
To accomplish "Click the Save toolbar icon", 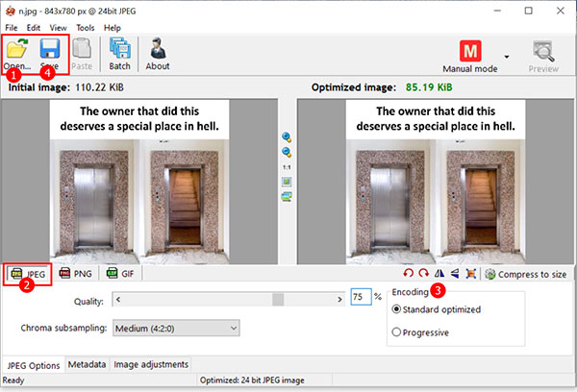I will point(50,53).
